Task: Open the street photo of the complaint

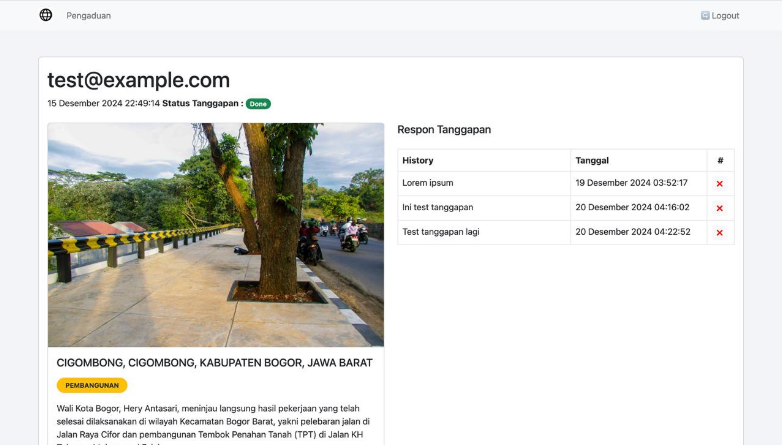Action: [x=215, y=234]
